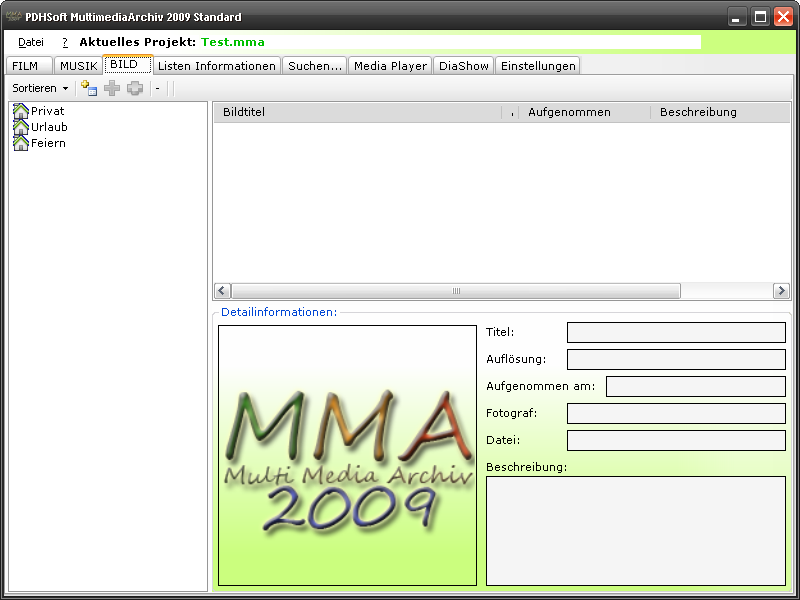Open the Datei menu
Image resolution: width=800 pixels, height=600 pixels.
pos(31,42)
